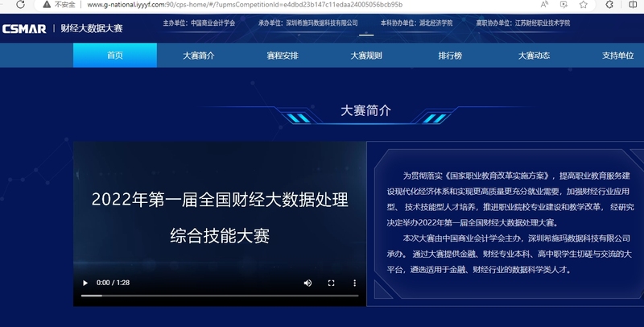Mute the video with the speaker icon
644x327 pixels.
[x=308, y=284]
